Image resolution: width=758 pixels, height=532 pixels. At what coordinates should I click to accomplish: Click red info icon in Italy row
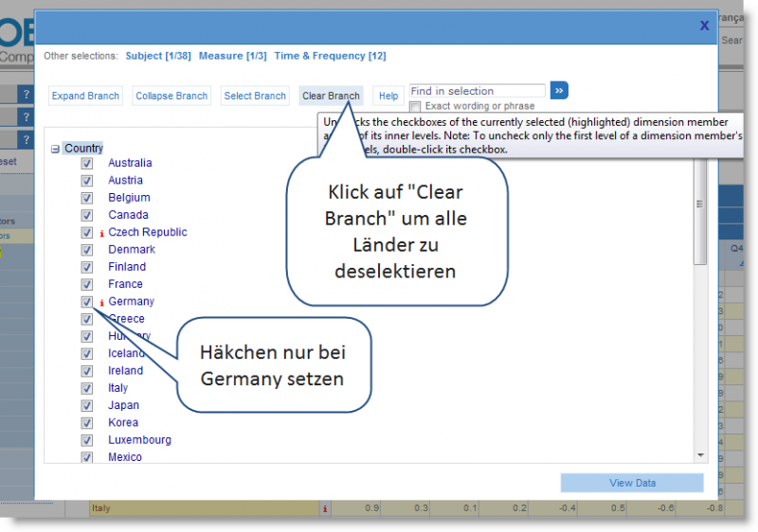click(x=325, y=509)
